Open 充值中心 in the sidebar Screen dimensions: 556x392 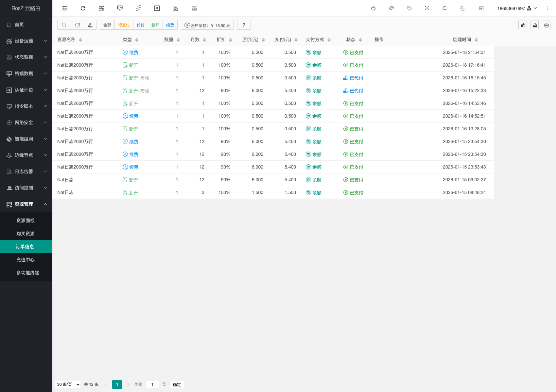click(26, 260)
